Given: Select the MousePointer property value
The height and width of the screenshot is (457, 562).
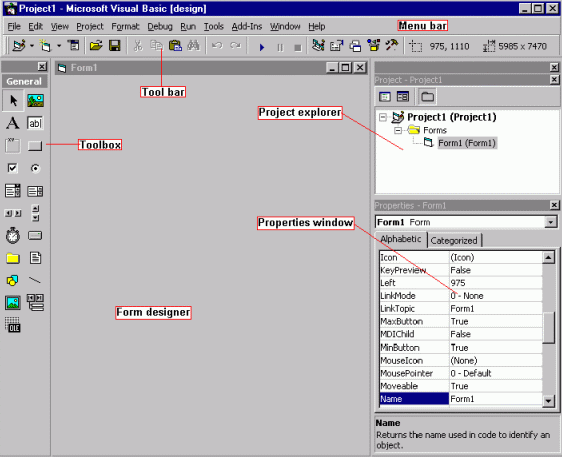Looking at the screenshot, I should [x=496, y=373].
